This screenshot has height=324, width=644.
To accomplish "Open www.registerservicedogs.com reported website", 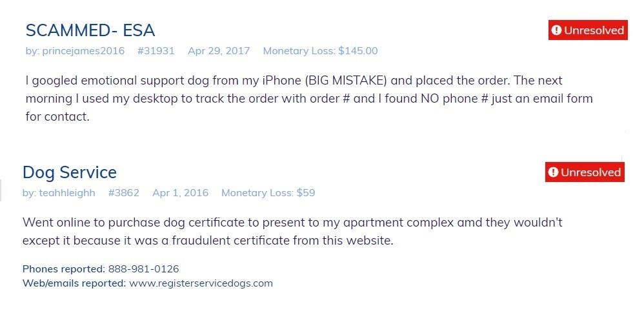I will coord(201,283).
